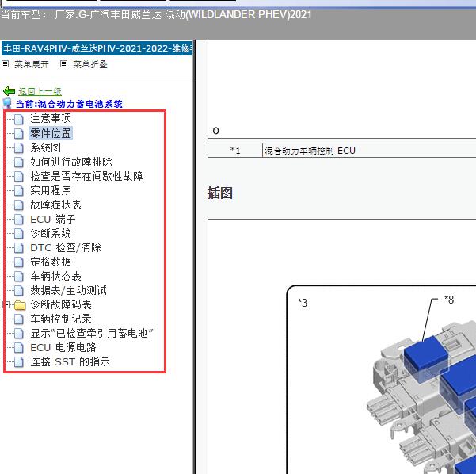Screen dimensions: 476x474
Task: Click the 混合动力车辆控制 ECU table cell
Action: tap(369, 151)
